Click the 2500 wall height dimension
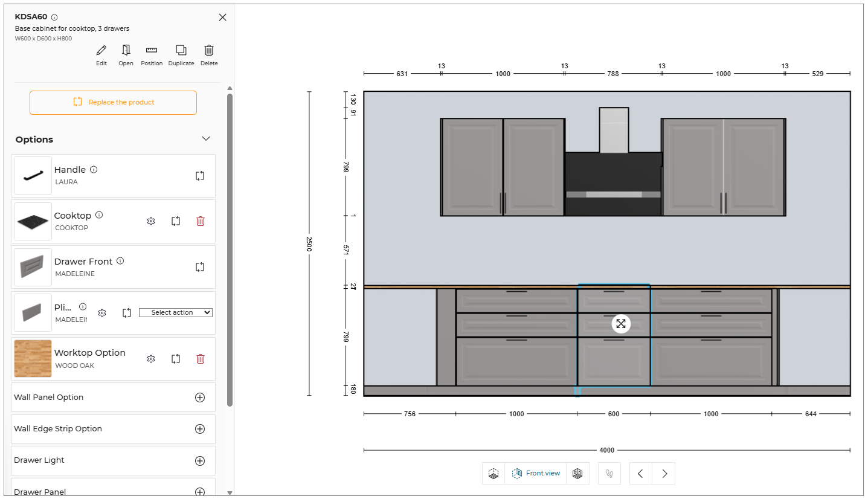 [x=309, y=244]
